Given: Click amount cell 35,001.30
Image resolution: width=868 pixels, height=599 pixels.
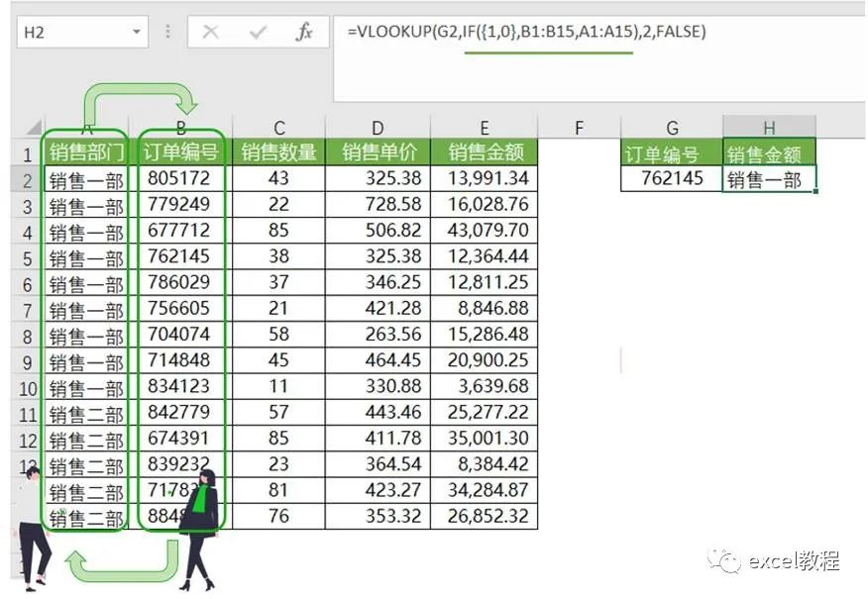Looking at the screenshot, I should (484, 438).
